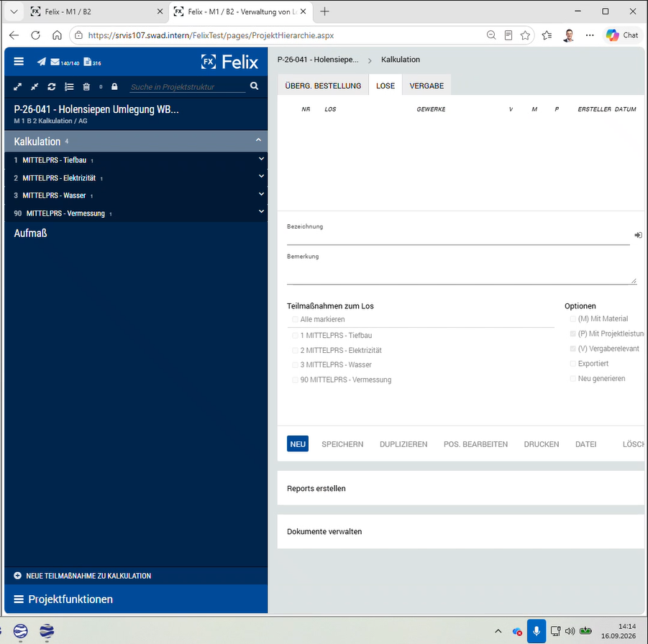Image resolution: width=648 pixels, height=644 pixels.
Task: Click the paper plane send icon
Action: point(41,62)
